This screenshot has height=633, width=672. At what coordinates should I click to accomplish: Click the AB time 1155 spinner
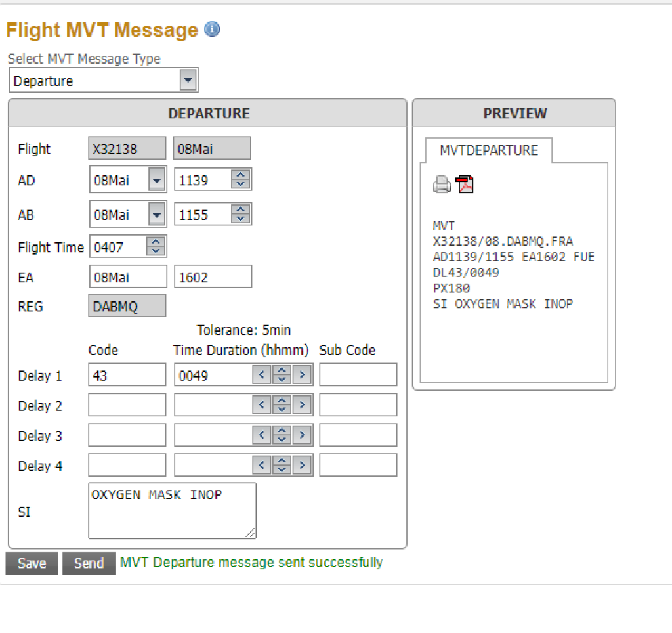pyautogui.click(x=241, y=215)
